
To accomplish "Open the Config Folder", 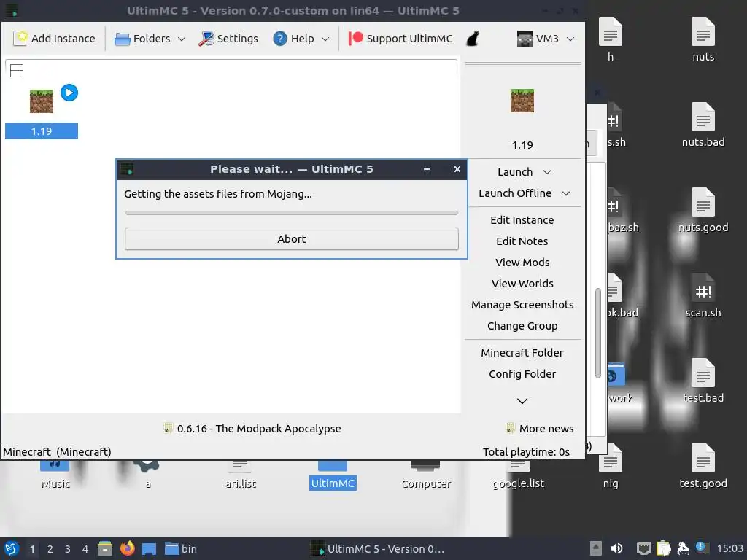I will [522, 374].
